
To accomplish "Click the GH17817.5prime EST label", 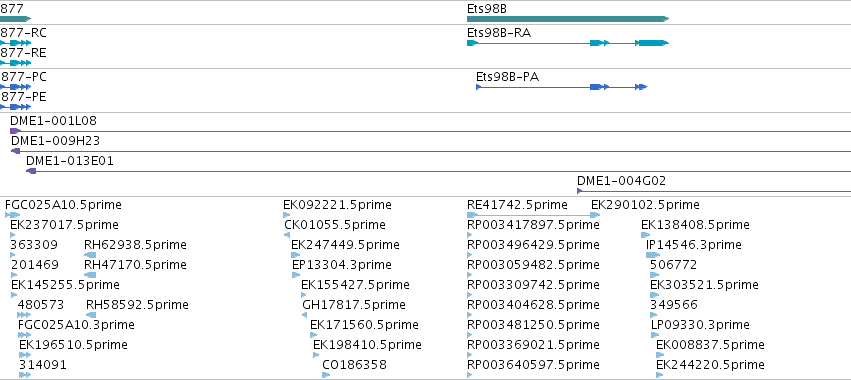I will (354, 305).
